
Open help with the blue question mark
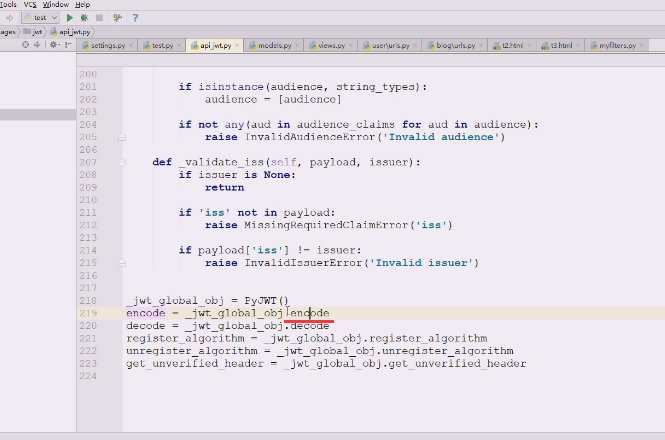pyautogui.click(x=135, y=18)
